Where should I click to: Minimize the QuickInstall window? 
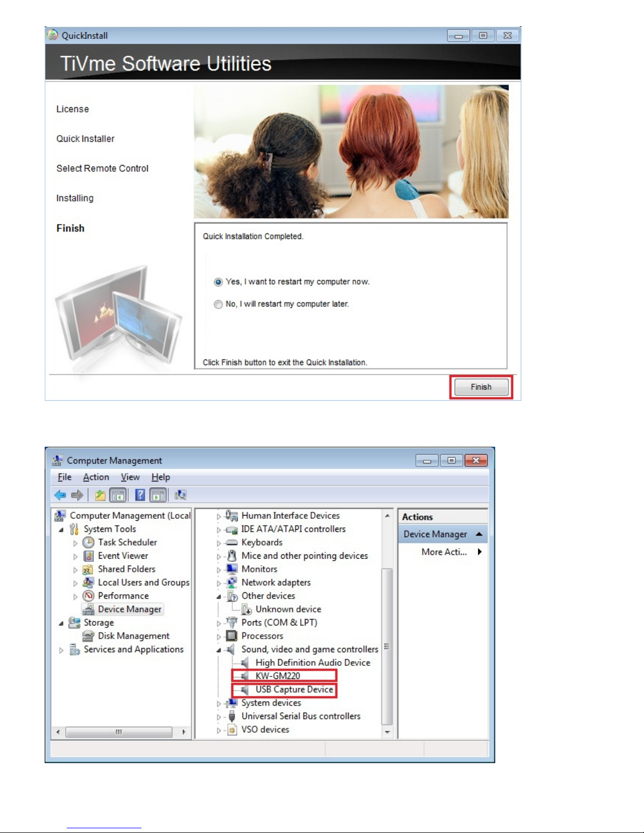(x=458, y=36)
